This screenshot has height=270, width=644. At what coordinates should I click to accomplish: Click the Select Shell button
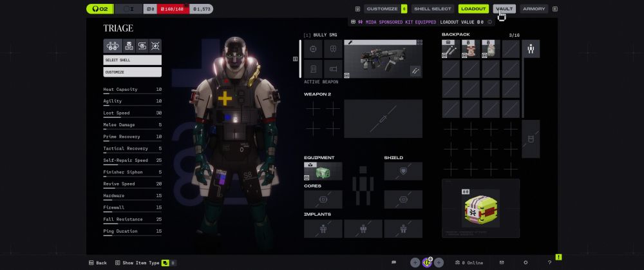[x=133, y=60]
